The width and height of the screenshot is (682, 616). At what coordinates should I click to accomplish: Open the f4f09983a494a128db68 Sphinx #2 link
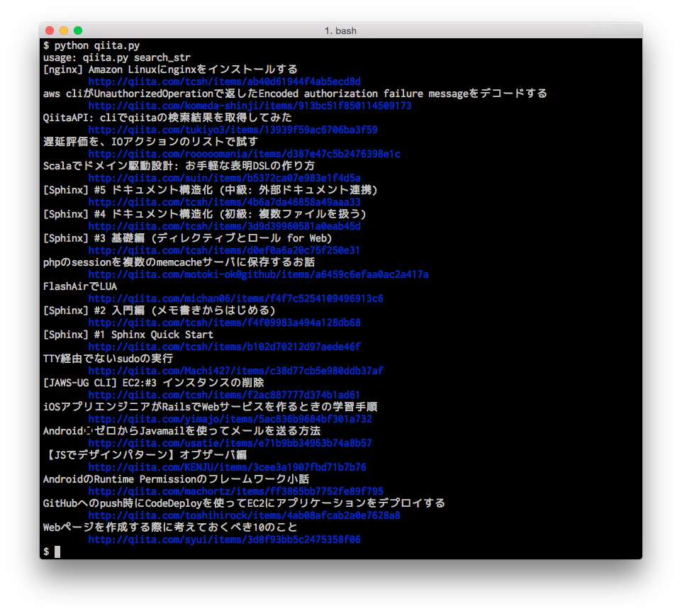tap(225, 323)
